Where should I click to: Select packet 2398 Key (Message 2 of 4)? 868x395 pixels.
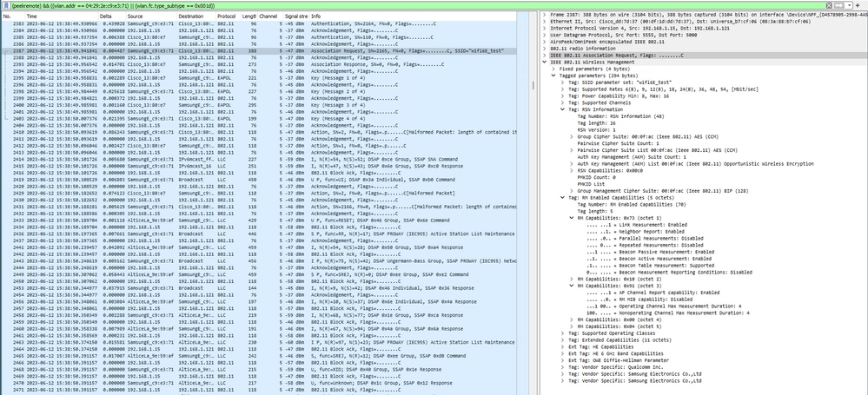pyautogui.click(x=259, y=92)
